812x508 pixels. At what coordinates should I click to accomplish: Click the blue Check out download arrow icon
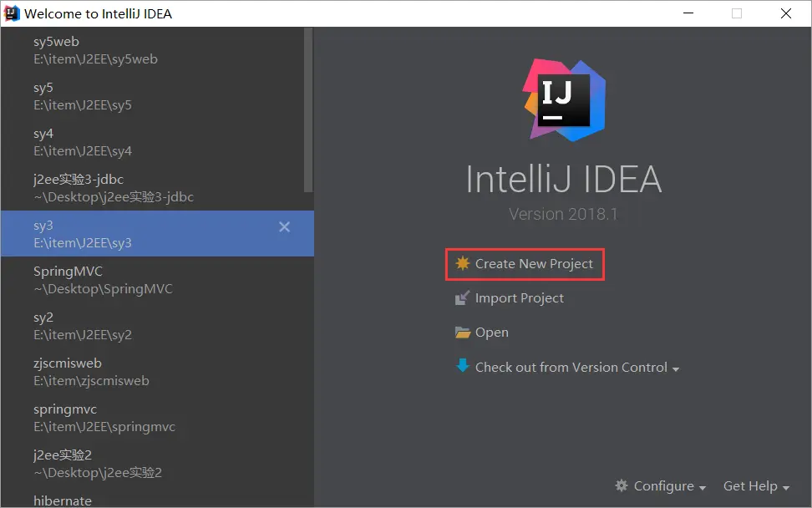click(463, 366)
